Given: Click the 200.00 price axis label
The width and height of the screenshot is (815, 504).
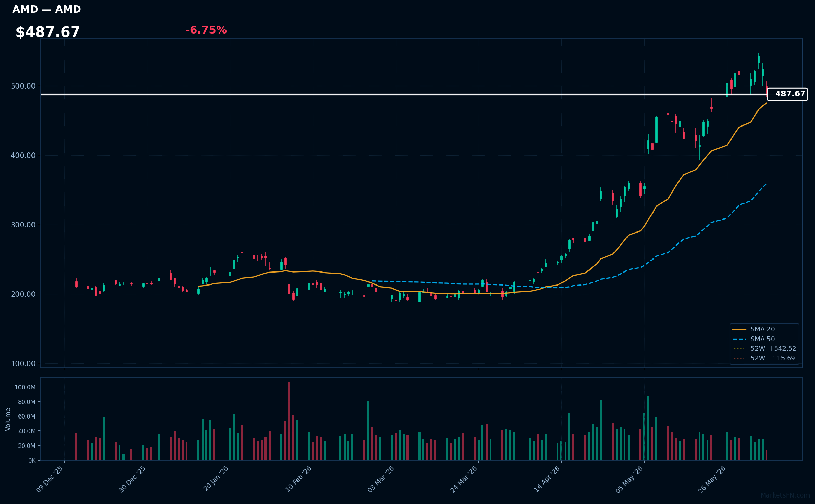Looking at the screenshot, I should [x=23, y=294].
